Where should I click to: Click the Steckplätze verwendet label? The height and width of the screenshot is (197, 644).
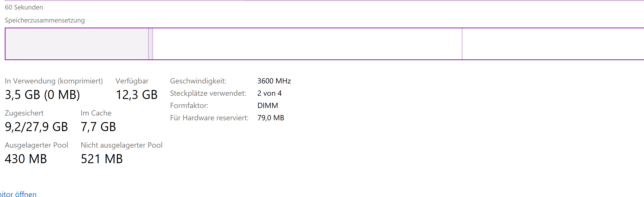[208, 93]
